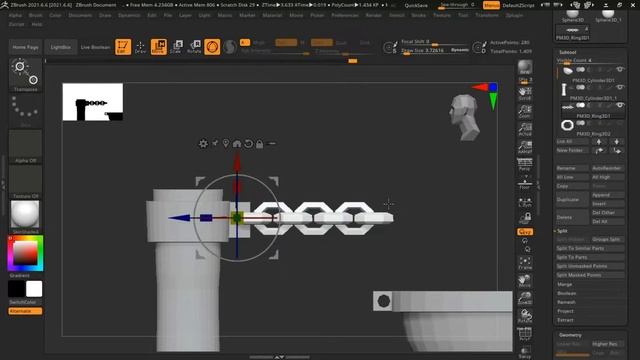Select the Rotate transform tool

point(194,47)
